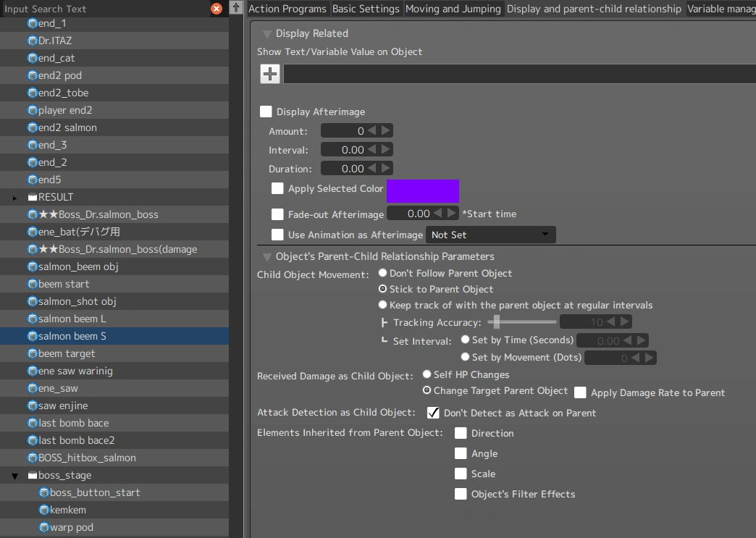Click object icon of kemkem

pyautogui.click(x=44, y=510)
